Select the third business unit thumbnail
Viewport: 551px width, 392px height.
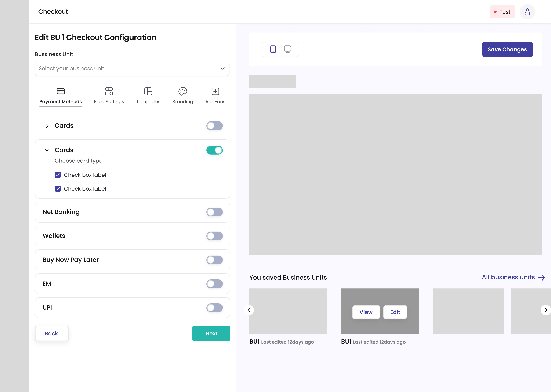click(x=468, y=311)
